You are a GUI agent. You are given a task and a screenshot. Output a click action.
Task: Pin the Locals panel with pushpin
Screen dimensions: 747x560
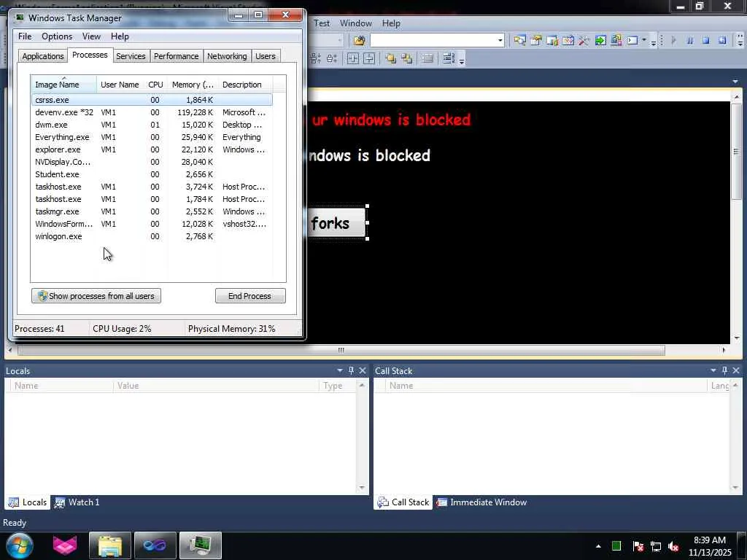[351, 370]
